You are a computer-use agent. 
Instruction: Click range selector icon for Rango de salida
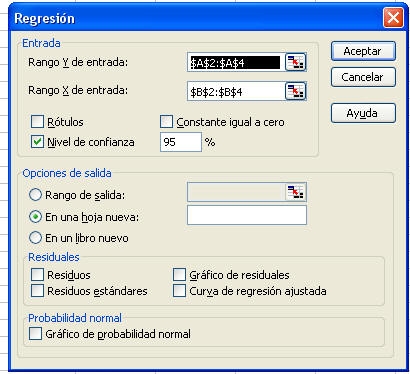296,192
